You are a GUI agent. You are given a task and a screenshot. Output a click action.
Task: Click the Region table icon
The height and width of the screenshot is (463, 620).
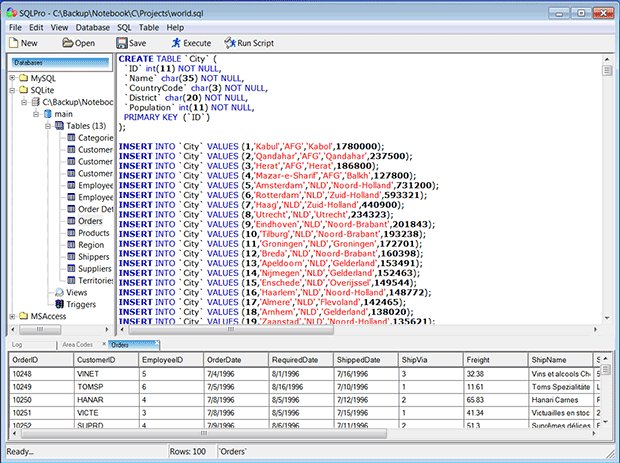click(x=71, y=244)
